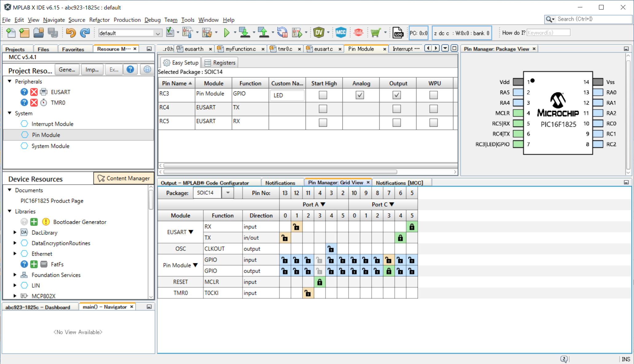The width and height of the screenshot is (634, 364).
Task: Add the FatFs library with green plus
Action: coord(34,264)
